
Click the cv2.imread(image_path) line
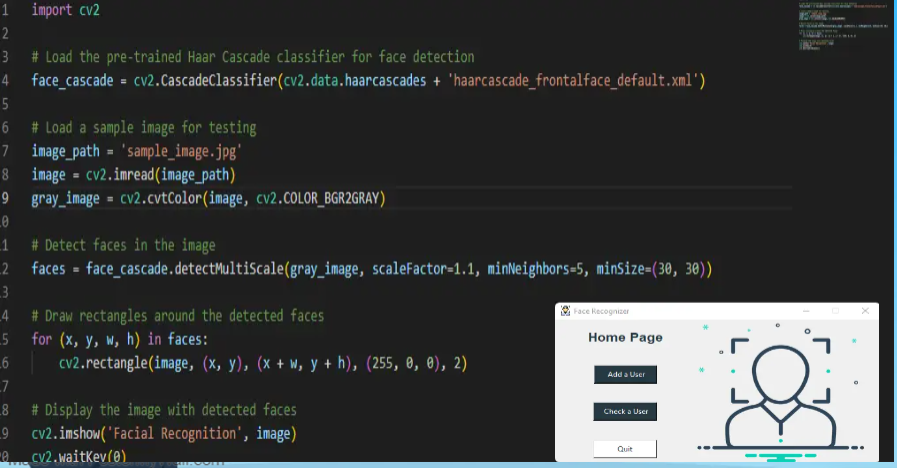pyautogui.click(x=133, y=175)
